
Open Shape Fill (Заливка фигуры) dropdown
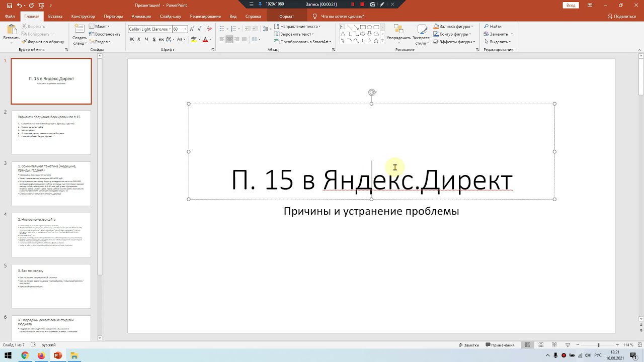[453, 26]
